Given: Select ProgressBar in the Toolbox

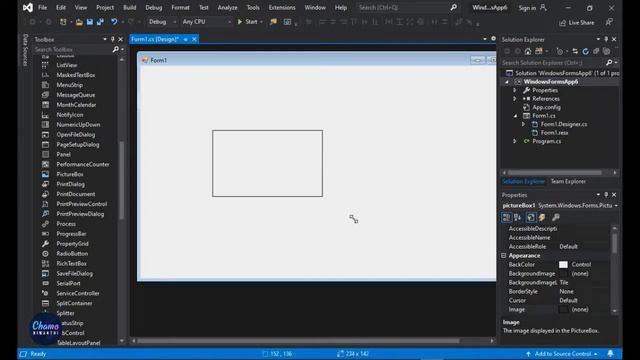Looking at the screenshot, I should click(x=71, y=234).
